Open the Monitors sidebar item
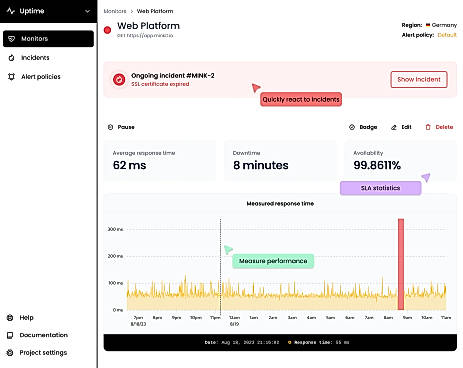Image resolution: width=463 pixels, height=368 pixels. pyautogui.click(x=48, y=39)
